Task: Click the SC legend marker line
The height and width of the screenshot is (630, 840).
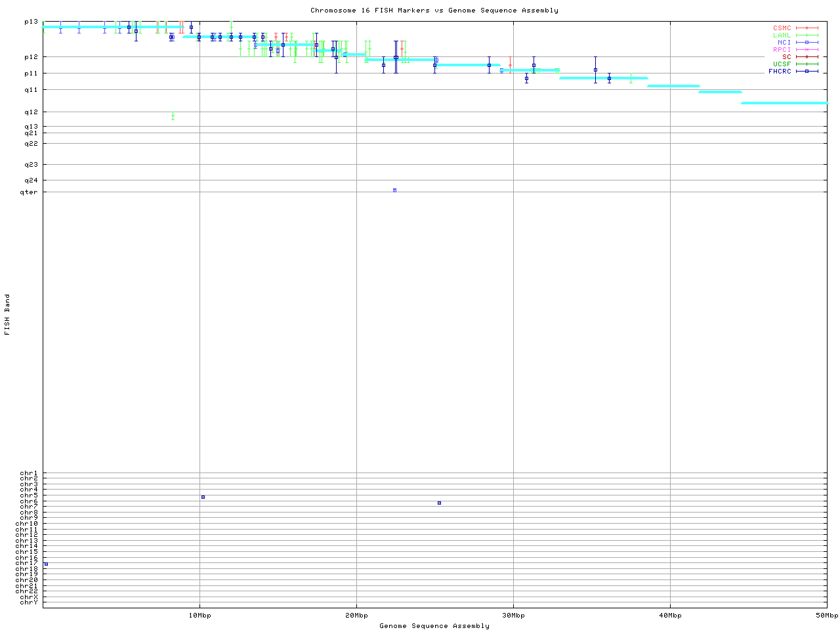Action: point(807,56)
